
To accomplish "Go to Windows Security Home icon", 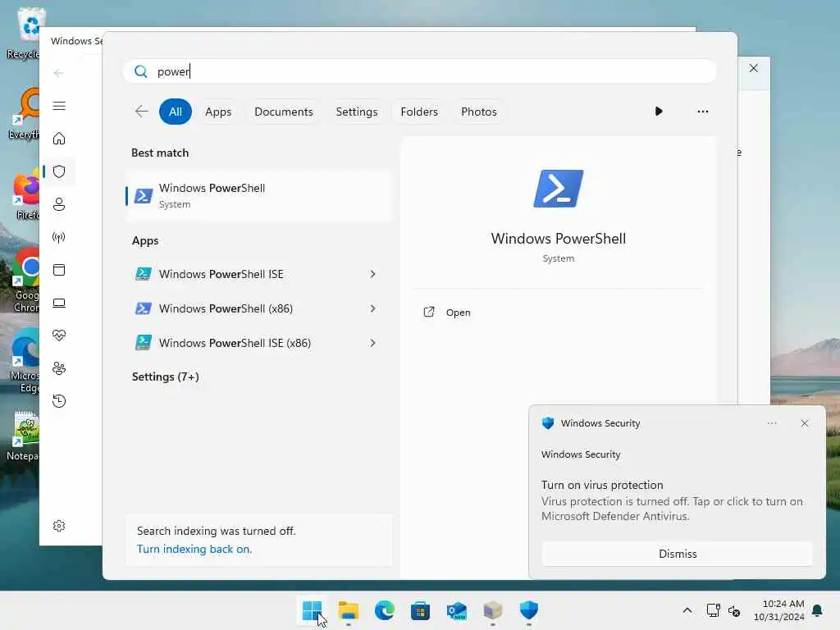I will (59, 139).
